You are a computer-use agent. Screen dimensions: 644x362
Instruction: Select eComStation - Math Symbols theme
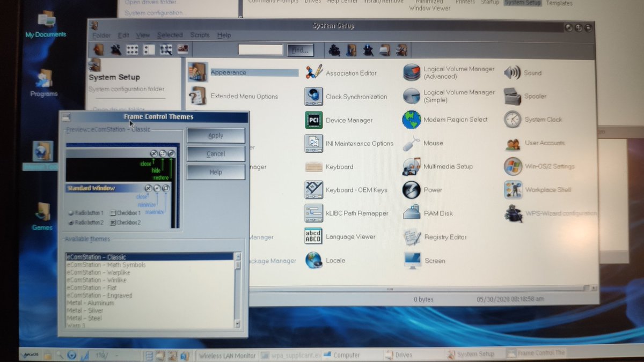pyautogui.click(x=150, y=265)
